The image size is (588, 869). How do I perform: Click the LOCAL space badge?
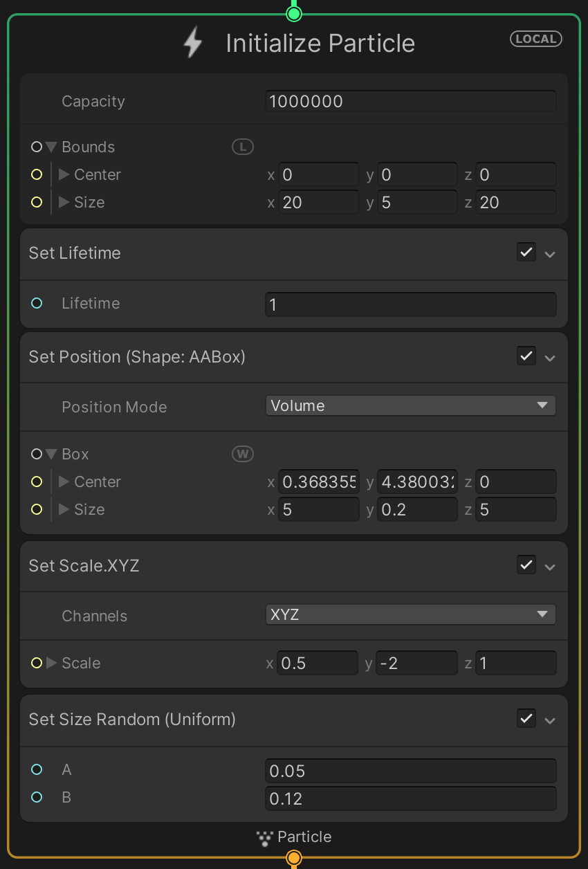(x=536, y=39)
